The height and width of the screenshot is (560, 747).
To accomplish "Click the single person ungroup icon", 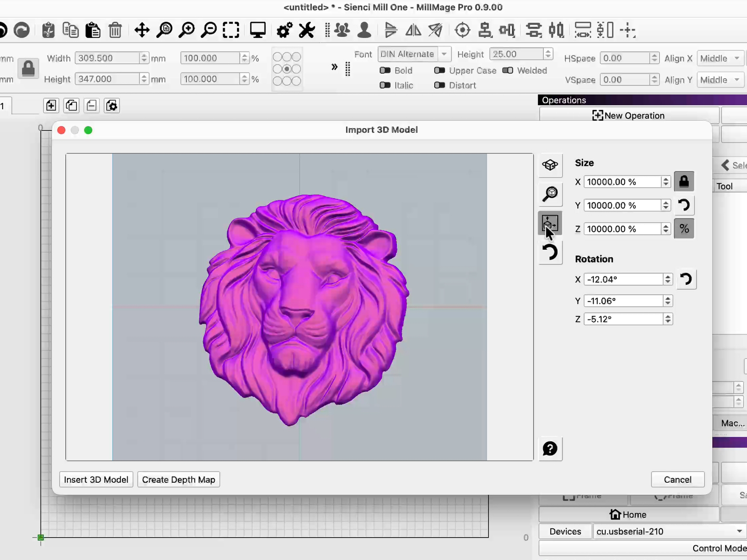I will [x=365, y=31].
